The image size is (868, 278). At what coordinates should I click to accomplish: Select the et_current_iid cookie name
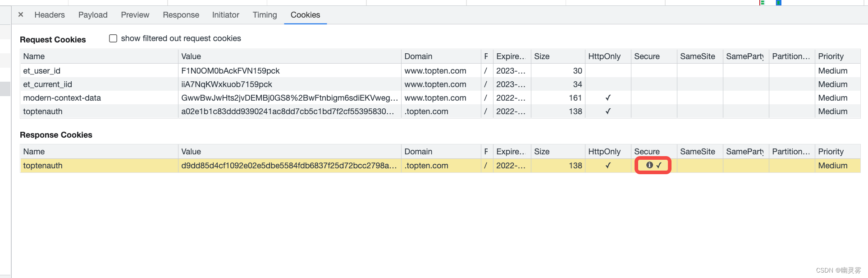[x=47, y=84]
